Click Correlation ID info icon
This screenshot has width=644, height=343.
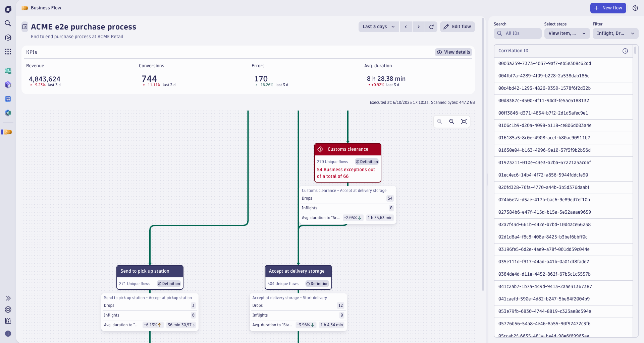pyautogui.click(x=625, y=51)
